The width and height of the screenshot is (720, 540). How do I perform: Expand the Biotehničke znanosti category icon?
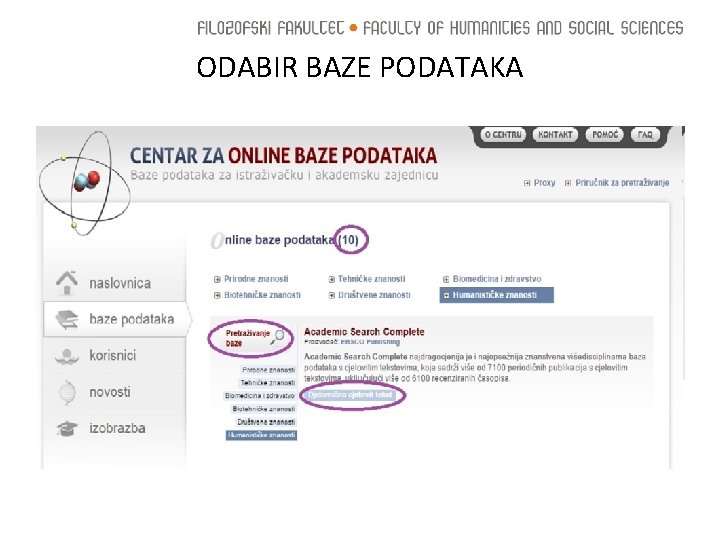tap(217, 295)
